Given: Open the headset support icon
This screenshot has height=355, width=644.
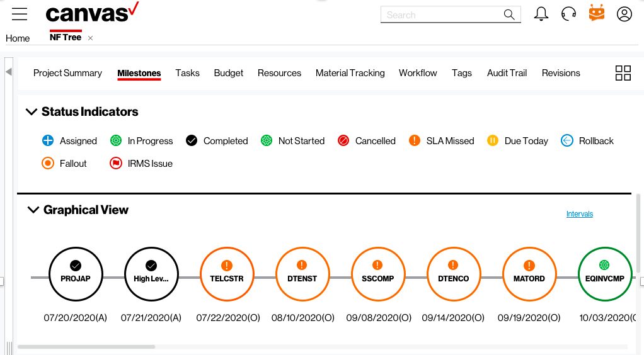Looking at the screenshot, I should point(569,14).
